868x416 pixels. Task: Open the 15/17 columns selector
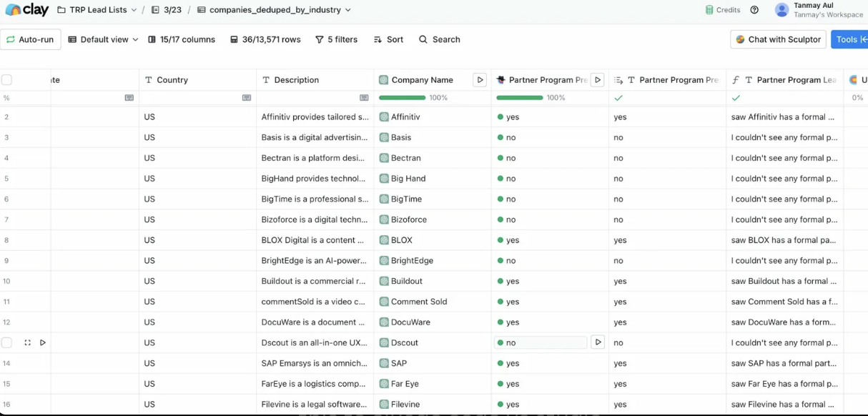pyautogui.click(x=182, y=39)
